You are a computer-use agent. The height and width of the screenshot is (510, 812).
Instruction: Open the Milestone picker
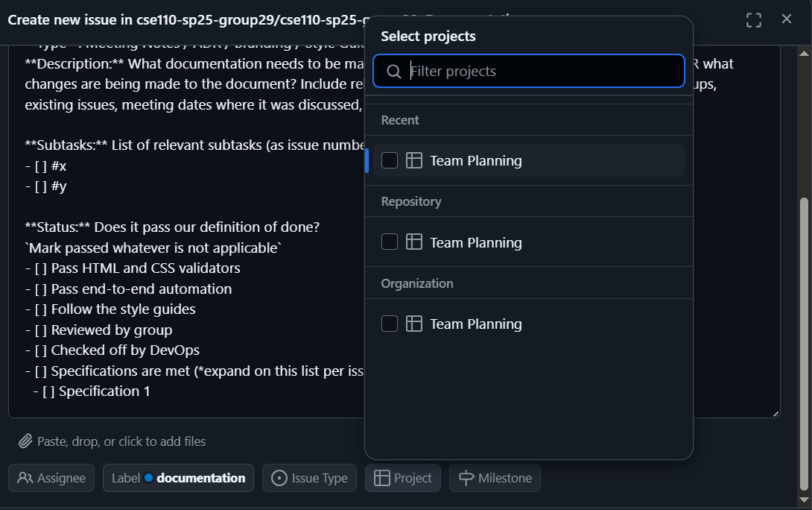(x=495, y=478)
